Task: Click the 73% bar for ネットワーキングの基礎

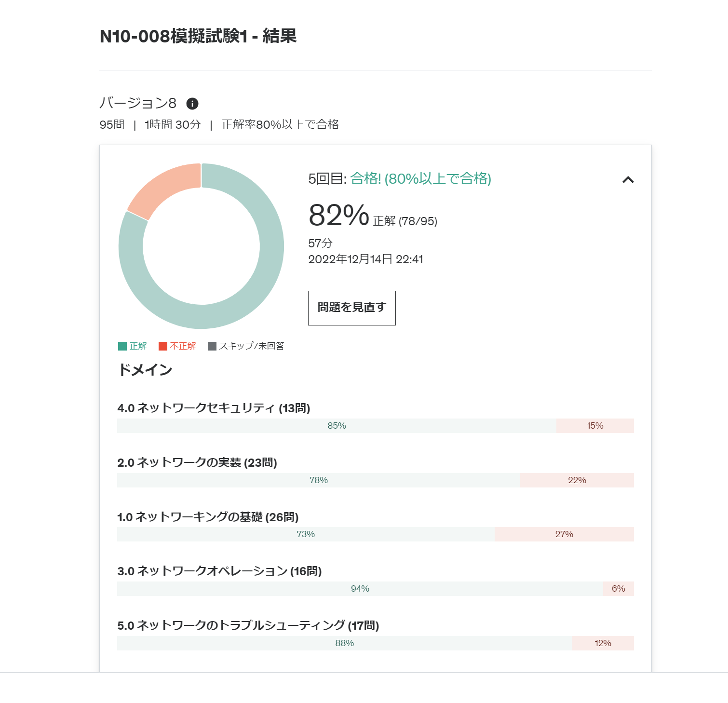Action: tap(306, 534)
